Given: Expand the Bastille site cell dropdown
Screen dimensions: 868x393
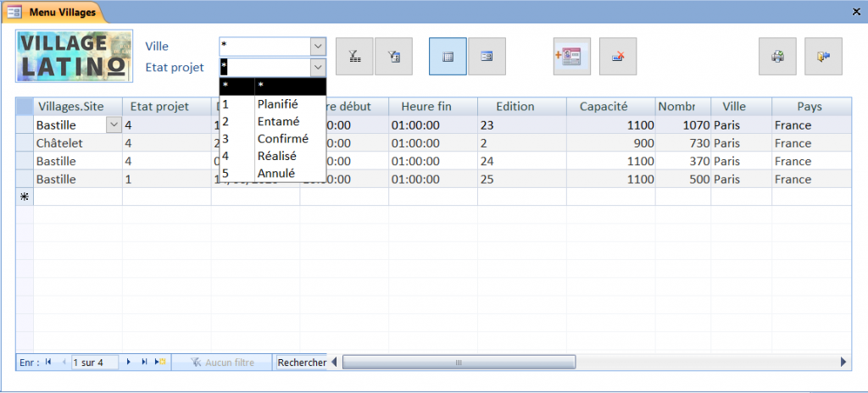Looking at the screenshot, I should [114, 125].
